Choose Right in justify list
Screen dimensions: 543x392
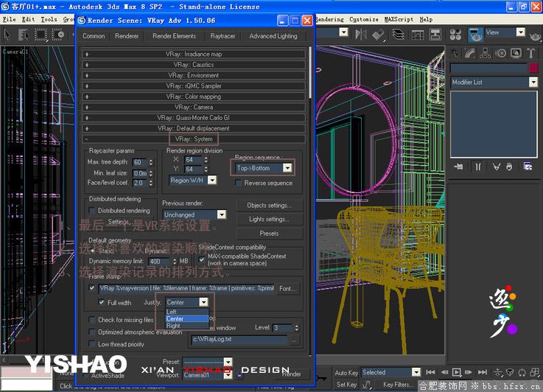[x=187, y=326]
